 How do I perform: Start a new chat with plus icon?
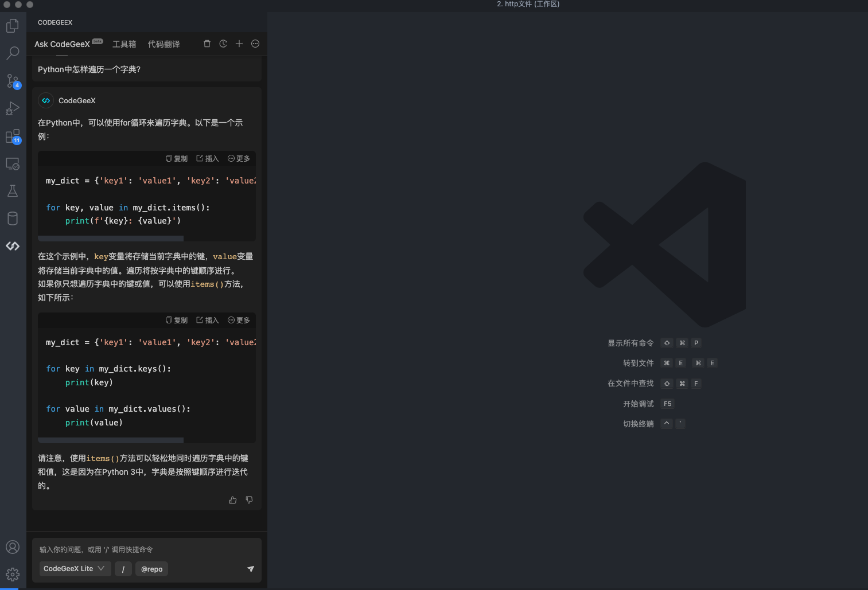pyautogui.click(x=239, y=44)
